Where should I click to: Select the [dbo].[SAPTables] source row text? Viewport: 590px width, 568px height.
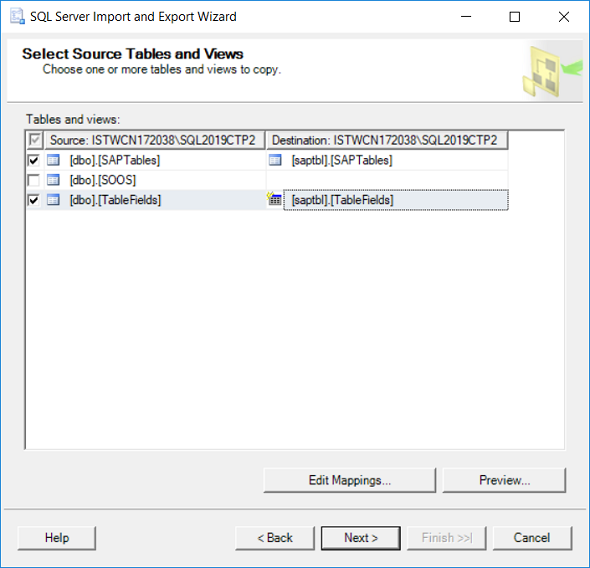[115, 161]
